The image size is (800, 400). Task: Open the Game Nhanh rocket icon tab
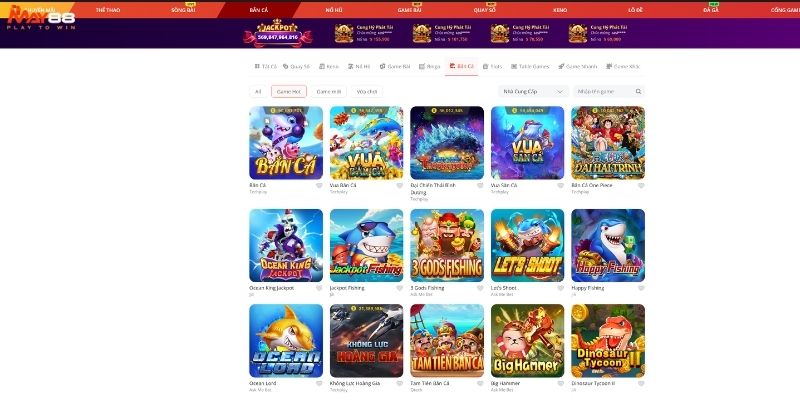tap(577, 66)
